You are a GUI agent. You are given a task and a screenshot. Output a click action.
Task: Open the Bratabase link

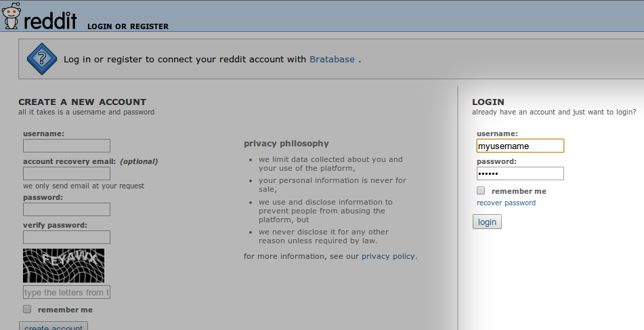[332, 59]
